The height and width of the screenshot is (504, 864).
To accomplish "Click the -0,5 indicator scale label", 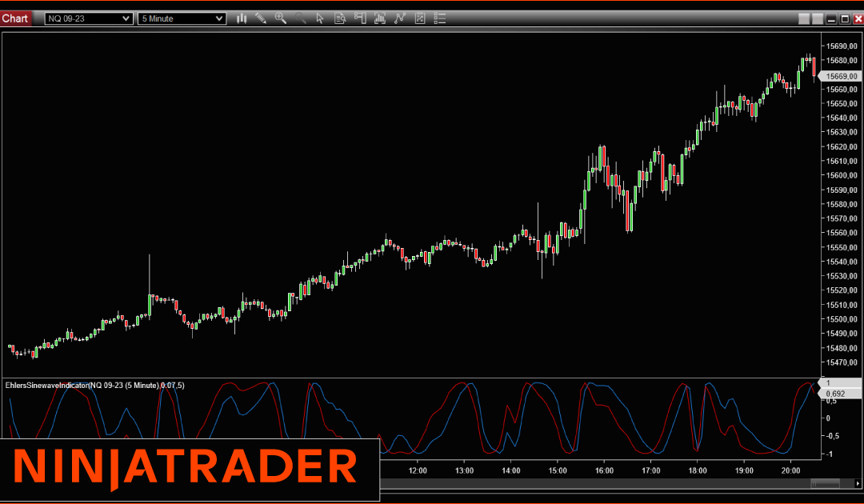I will 833,436.
